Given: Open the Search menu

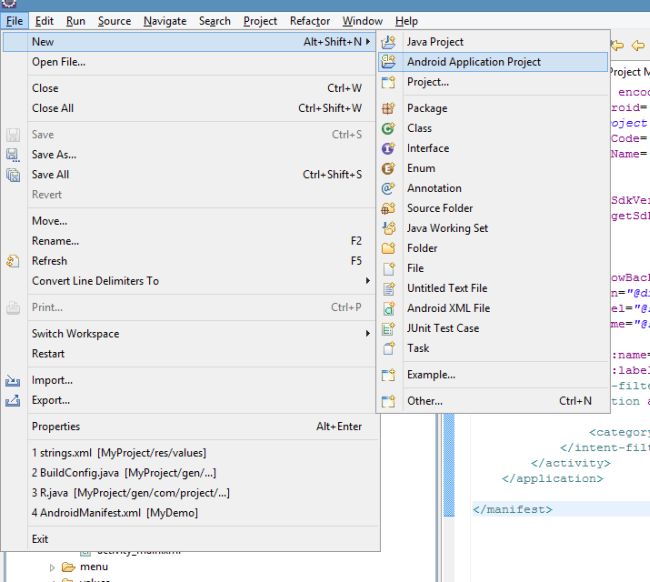Looking at the screenshot, I should [x=215, y=21].
